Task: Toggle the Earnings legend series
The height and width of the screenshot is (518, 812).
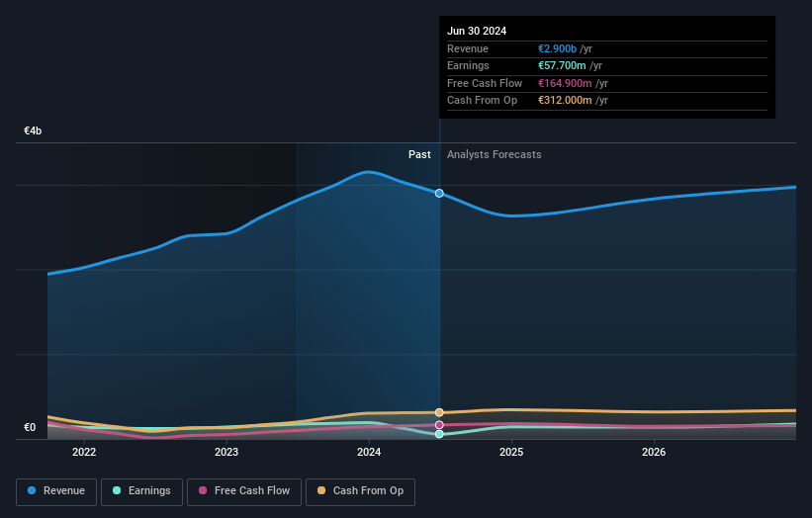Action: [x=141, y=491]
